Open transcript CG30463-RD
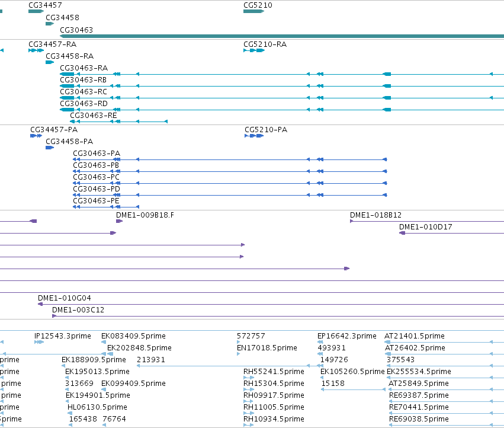Viewport: 504px width, 428px height. (x=84, y=104)
